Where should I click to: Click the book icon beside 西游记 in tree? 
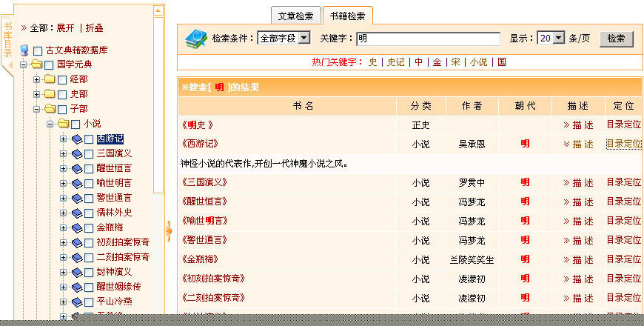tap(77, 139)
